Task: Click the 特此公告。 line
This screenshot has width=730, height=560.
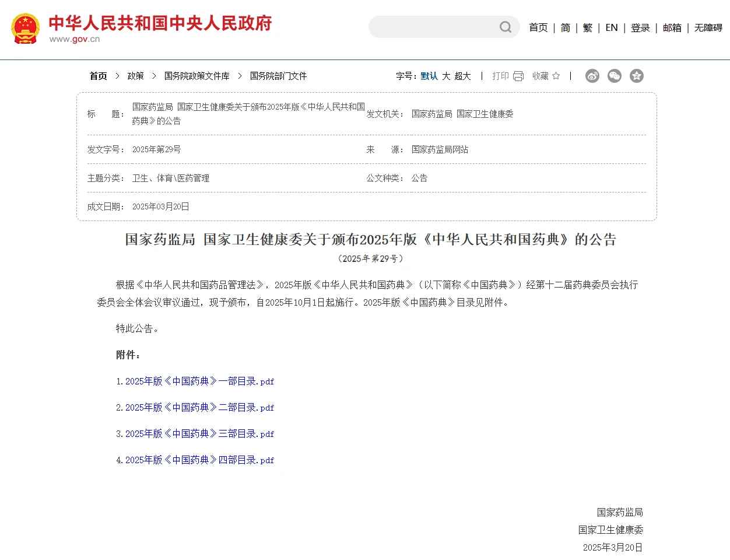Action: (138, 328)
